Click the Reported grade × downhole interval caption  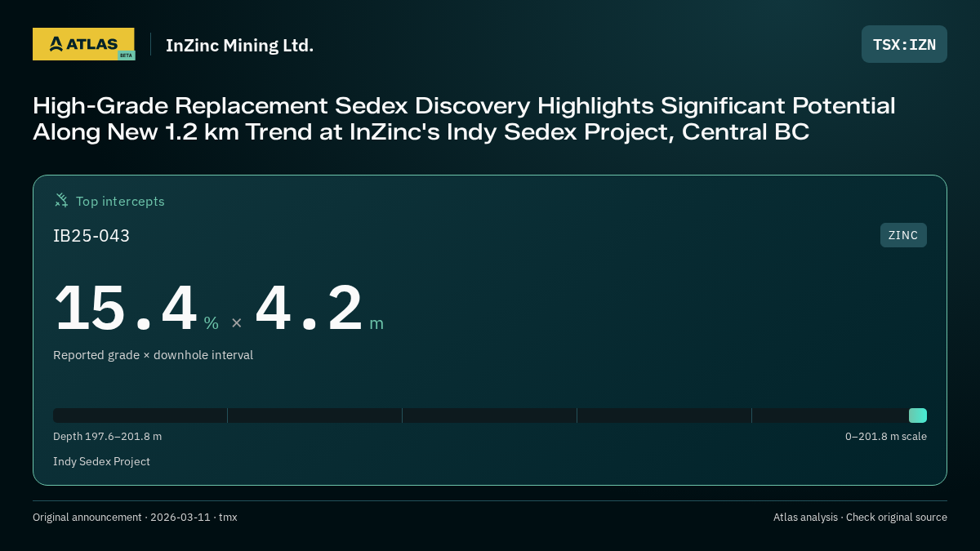click(153, 355)
